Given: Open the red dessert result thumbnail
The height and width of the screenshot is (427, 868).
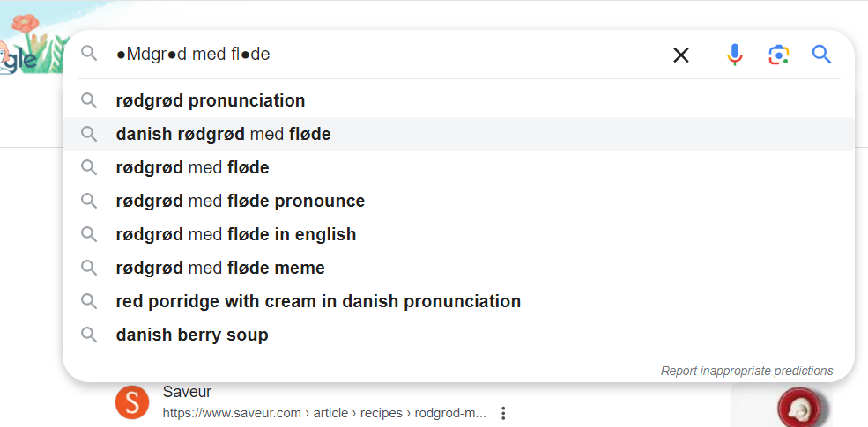Looking at the screenshot, I should click(x=798, y=409).
